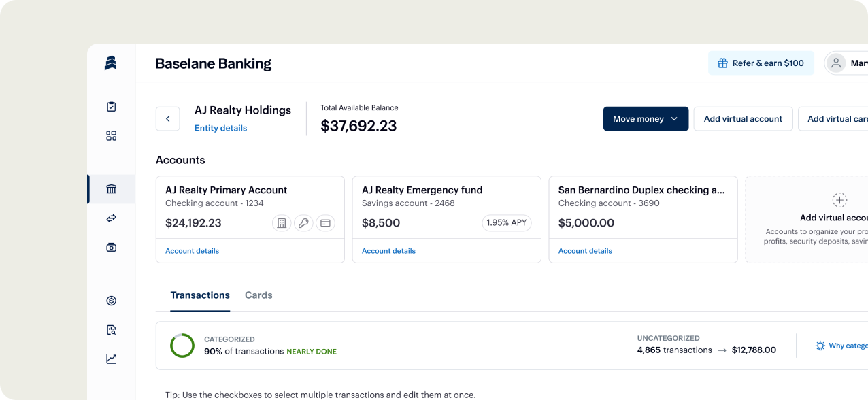Click the $5,000.00 balance
This screenshot has width=868, height=400.
tap(586, 223)
